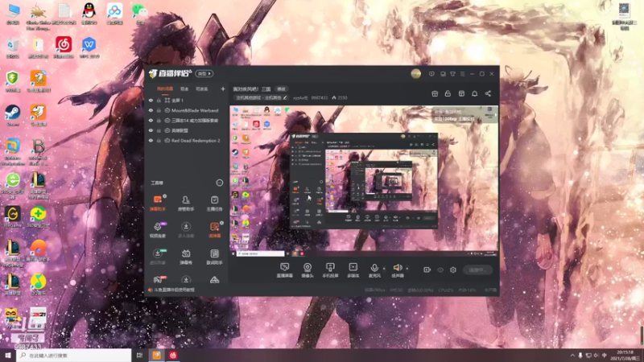The image size is (644, 362).
Task: Click the share icon
Action: pos(488,93)
